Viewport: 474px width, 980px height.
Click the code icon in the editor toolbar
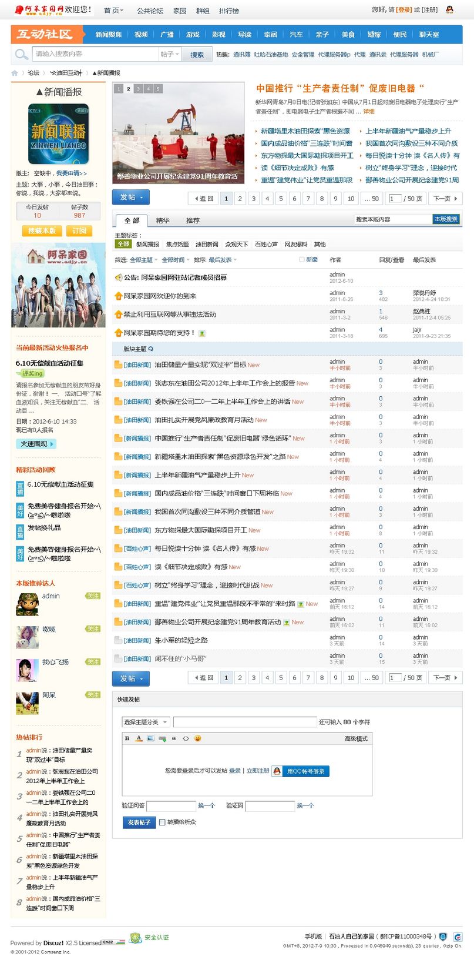pos(186,738)
